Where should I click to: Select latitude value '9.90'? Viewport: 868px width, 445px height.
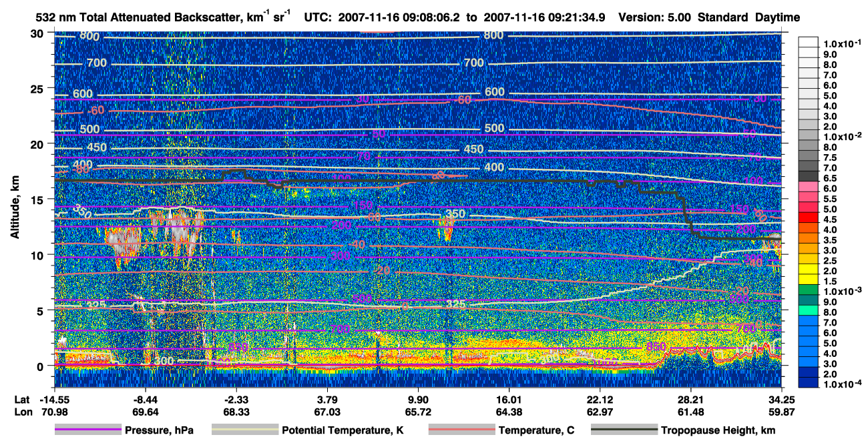click(x=418, y=399)
